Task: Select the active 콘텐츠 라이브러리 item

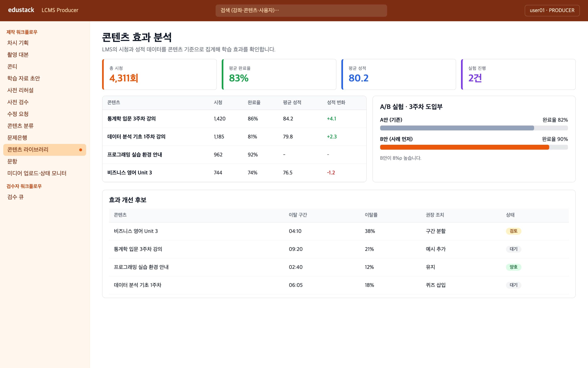Action: (45, 150)
